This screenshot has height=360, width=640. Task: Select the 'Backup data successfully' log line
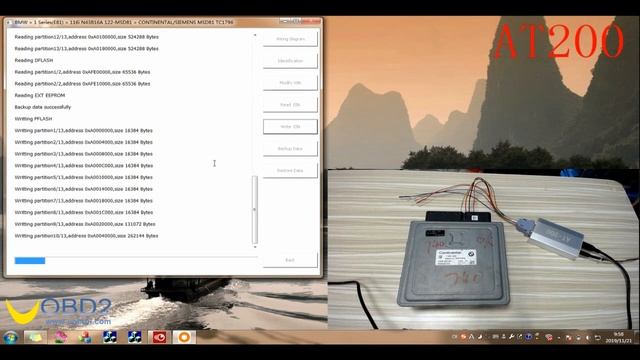(x=43, y=107)
